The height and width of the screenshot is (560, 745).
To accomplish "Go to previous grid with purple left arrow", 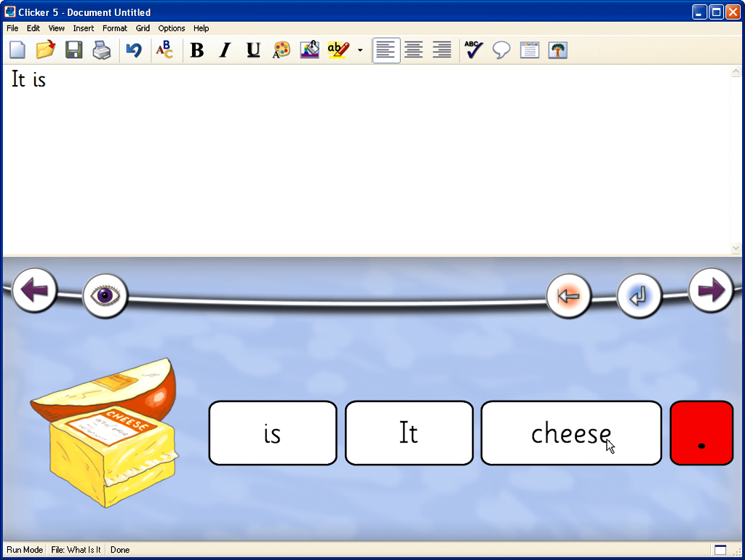I will coord(34,290).
